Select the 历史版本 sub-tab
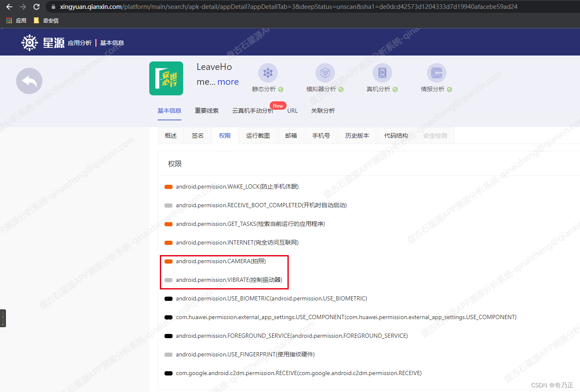 click(357, 136)
